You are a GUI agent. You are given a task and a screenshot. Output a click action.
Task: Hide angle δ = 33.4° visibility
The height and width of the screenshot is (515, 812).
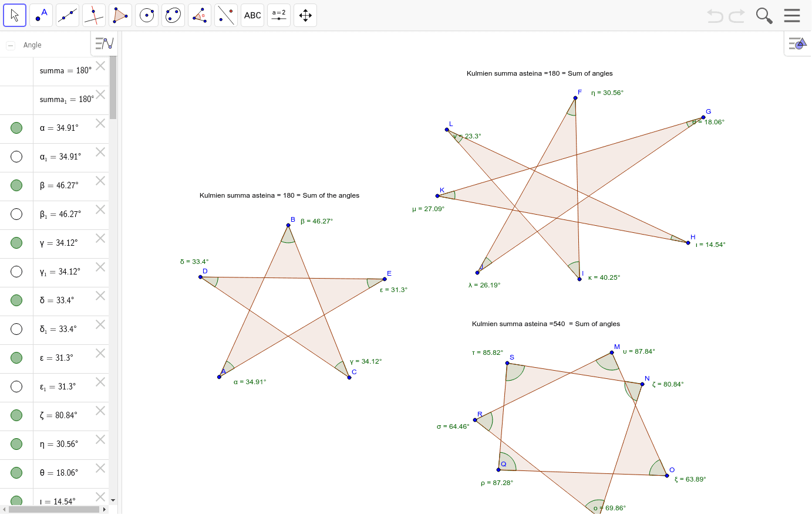pyautogui.click(x=16, y=300)
